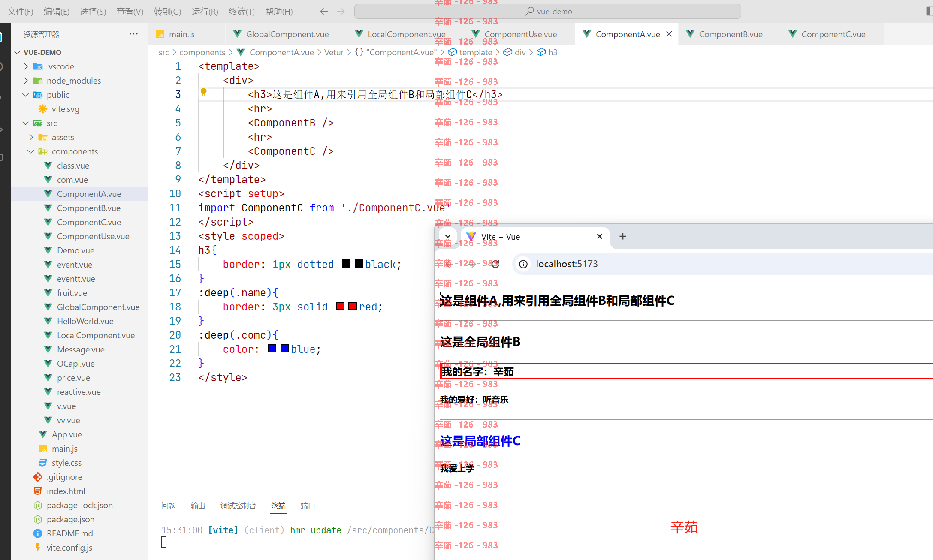Click the lightbulb quick-fix icon on line 3

point(204,92)
